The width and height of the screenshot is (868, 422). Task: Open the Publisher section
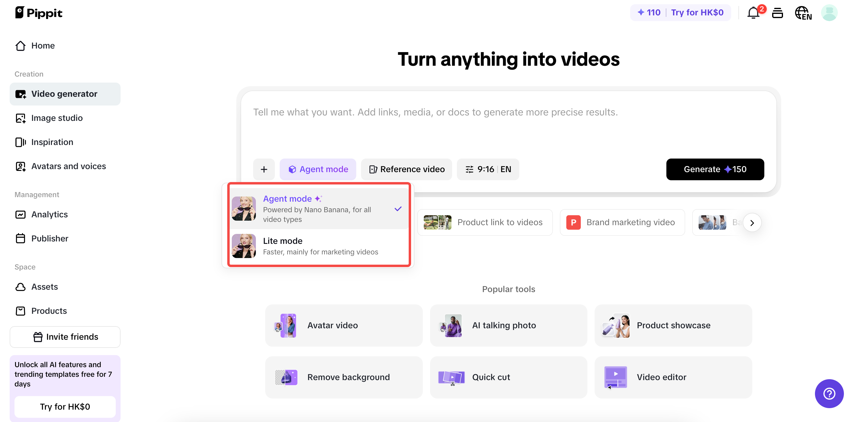(x=50, y=238)
